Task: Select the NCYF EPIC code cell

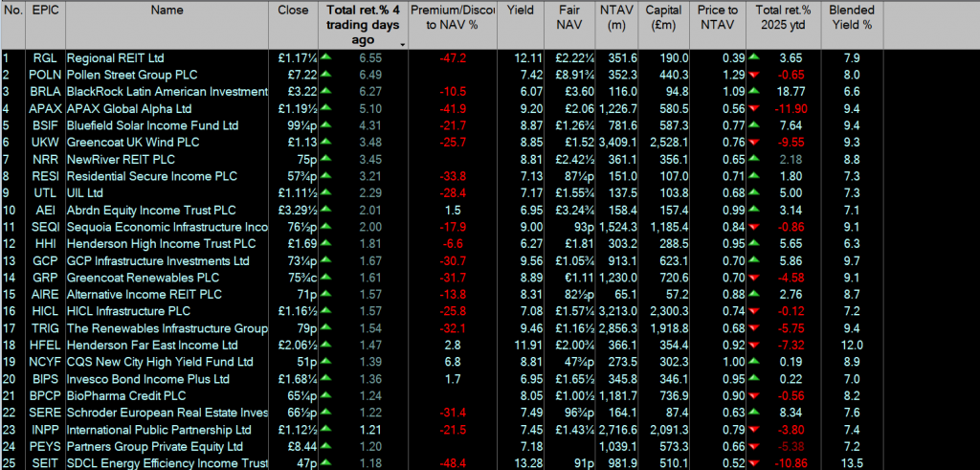Action: [45, 362]
